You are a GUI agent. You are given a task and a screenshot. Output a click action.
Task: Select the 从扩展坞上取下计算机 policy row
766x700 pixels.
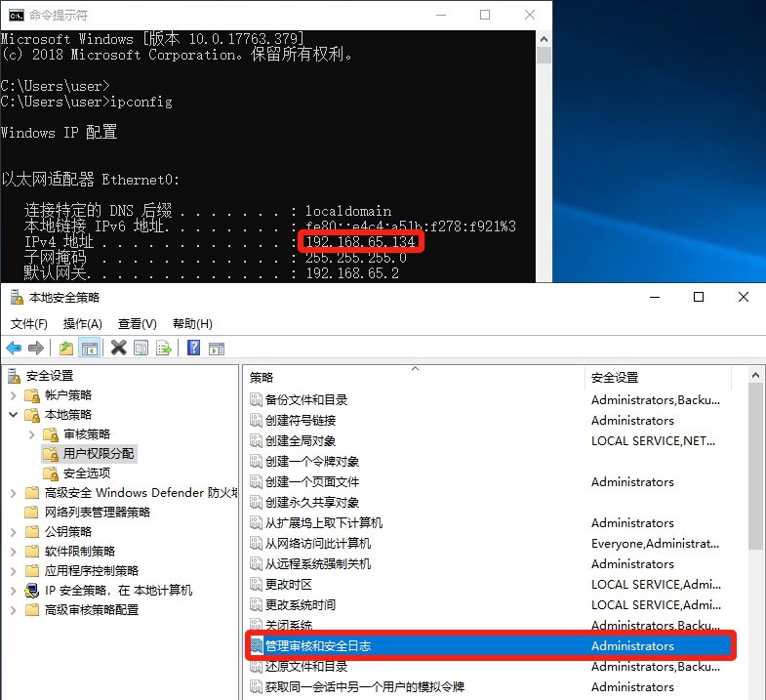point(490,523)
